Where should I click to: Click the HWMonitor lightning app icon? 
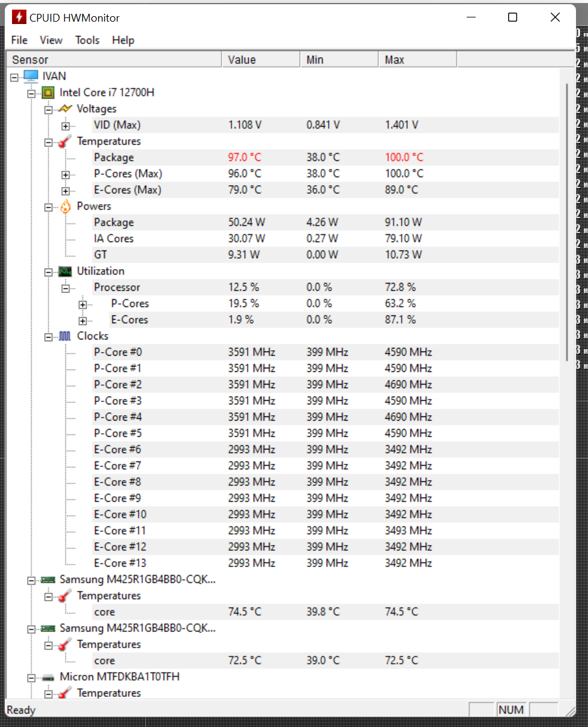click(19, 17)
